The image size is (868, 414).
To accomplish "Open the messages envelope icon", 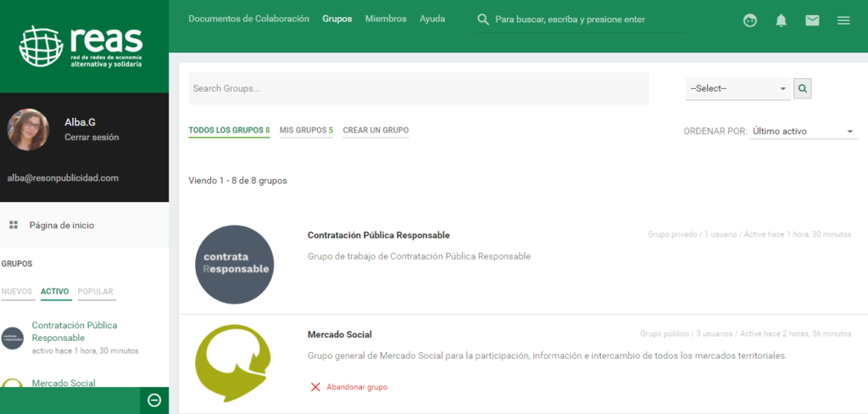I will coord(812,20).
